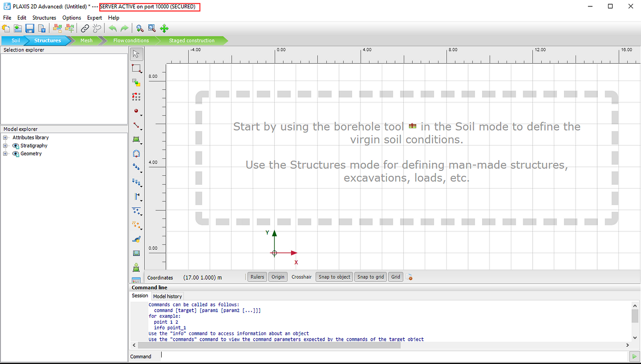Expand the Geometry tree node
The image size is (641, 364).
[5, 154]
